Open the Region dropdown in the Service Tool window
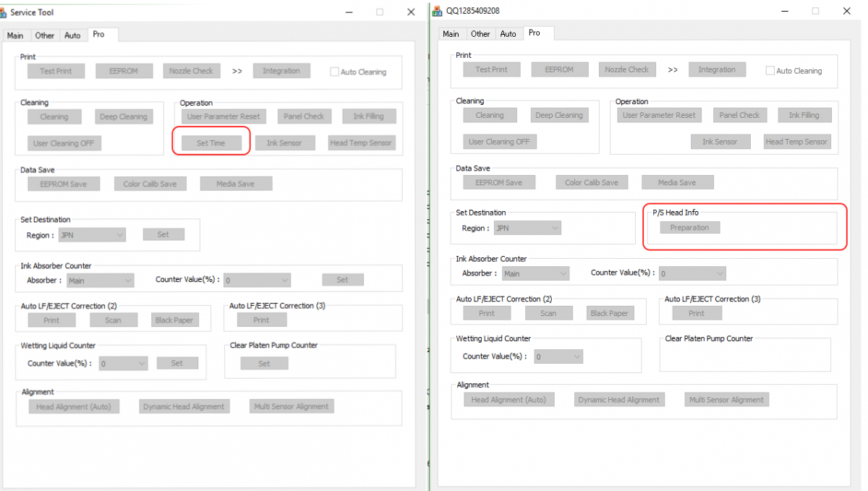Viewport: 868px width, 491px height. click(x=93, y=235)
